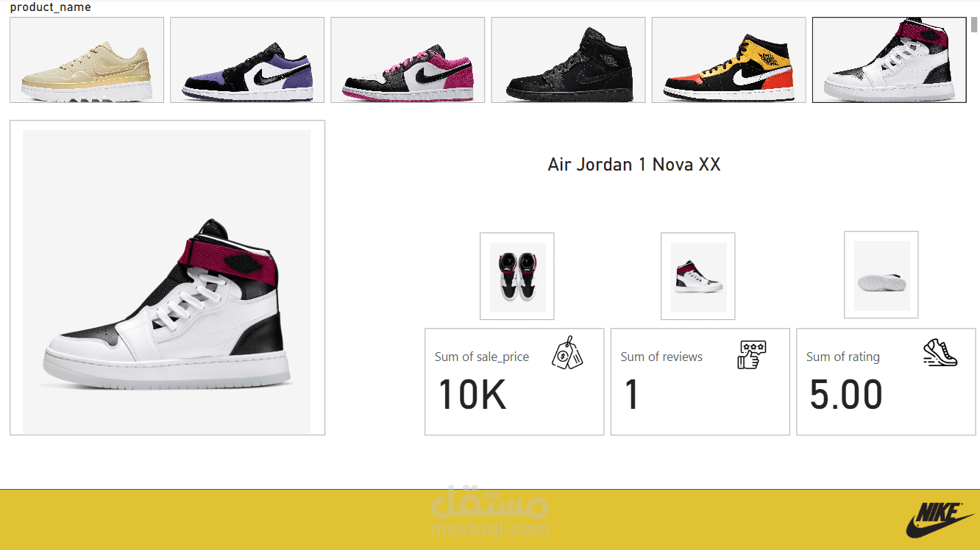Click the Sum of reviews card
Image resolution: width=980 pixels, height=550 pixels.
pos(700,382)
